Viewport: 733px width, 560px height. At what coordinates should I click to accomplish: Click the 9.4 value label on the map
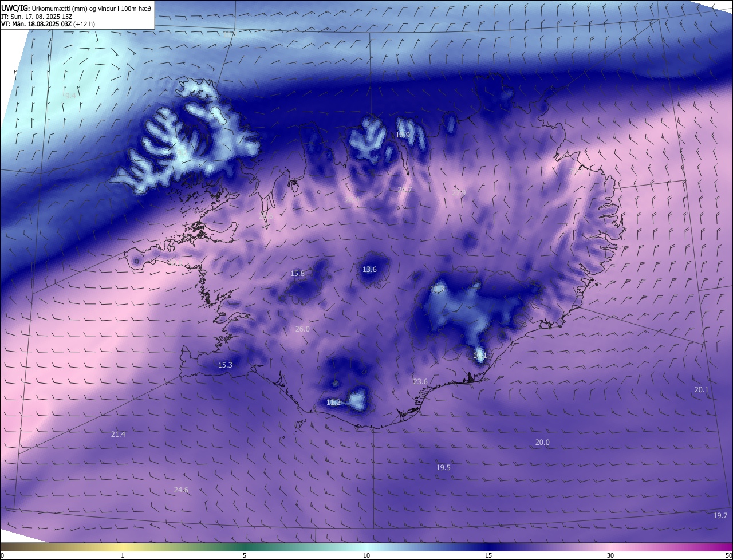click(x=70, y=96)
